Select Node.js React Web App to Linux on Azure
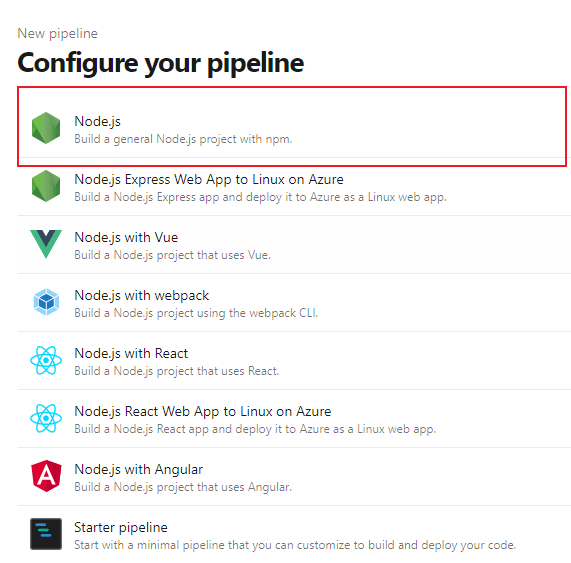 (202, 411)
